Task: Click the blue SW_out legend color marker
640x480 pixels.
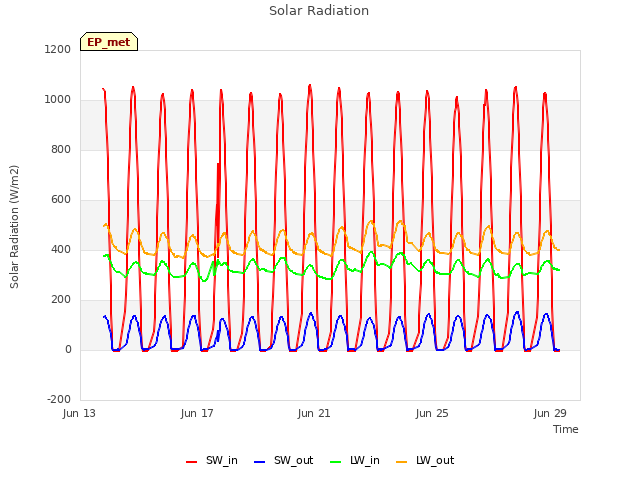Action: (259, 462)
